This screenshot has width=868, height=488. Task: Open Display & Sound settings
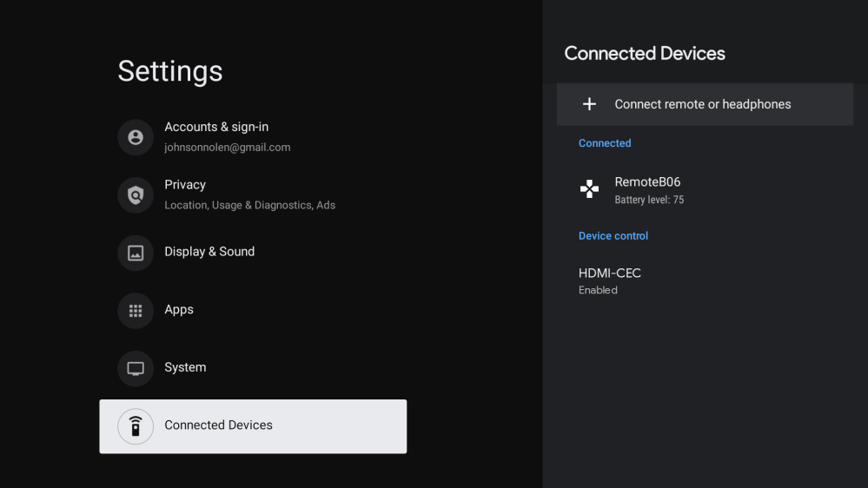point(209,252)
